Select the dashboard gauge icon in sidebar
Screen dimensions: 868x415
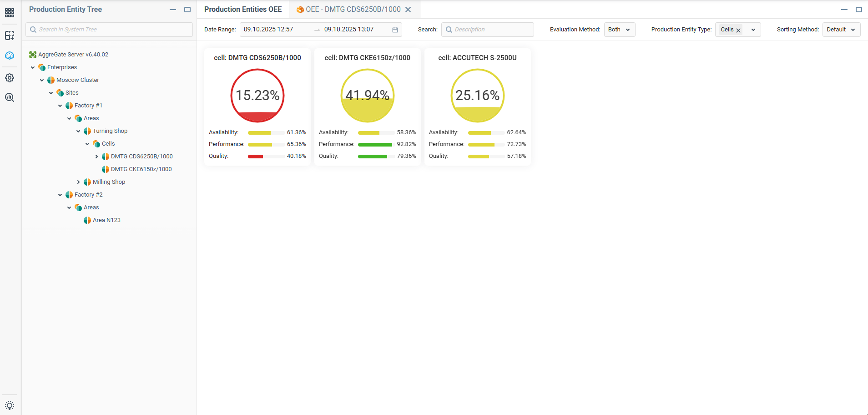[10, 56]
